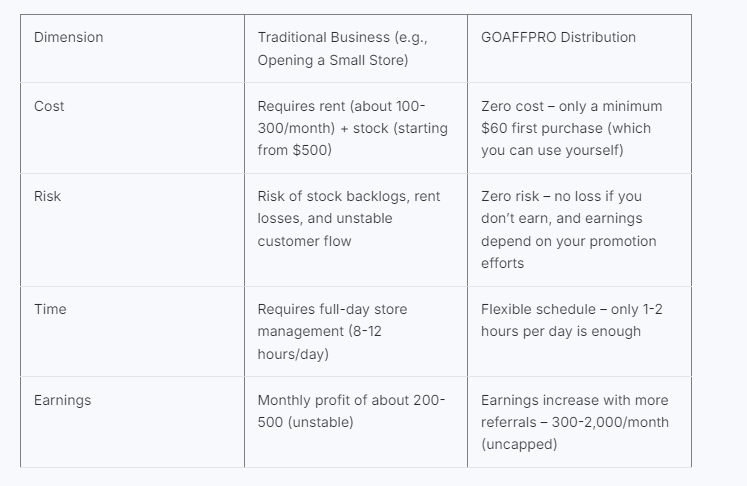Click the GOAFFPRO Distribution column header
This screenshot has width=747, height=486.
558,37
